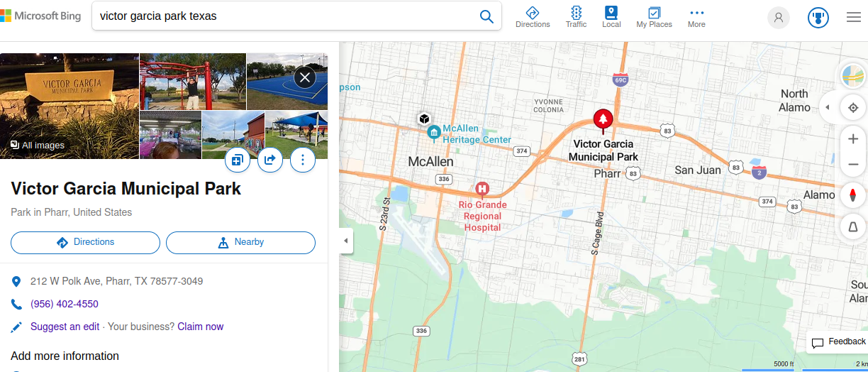The width and height of the screenshot is (868, 372).
Task: Click McAllen Heritage Center marker icon
Action: pyautogui.click(x=434, y=132)
